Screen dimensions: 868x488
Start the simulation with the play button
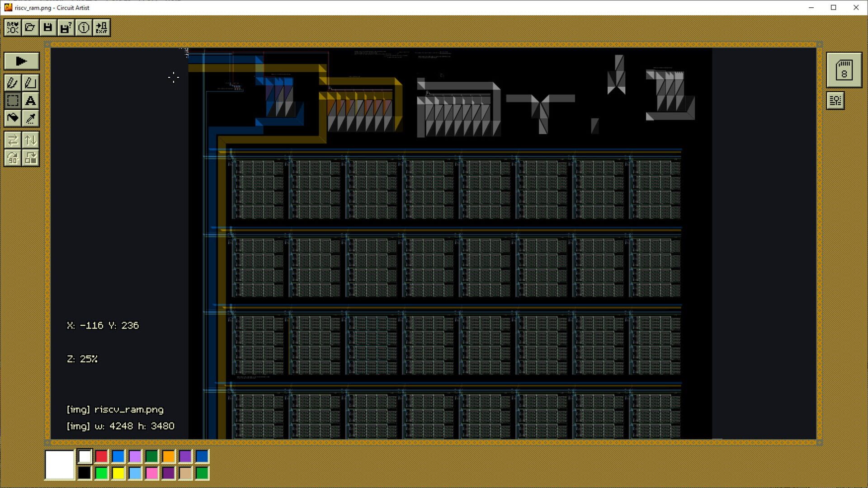coord(21,61)
